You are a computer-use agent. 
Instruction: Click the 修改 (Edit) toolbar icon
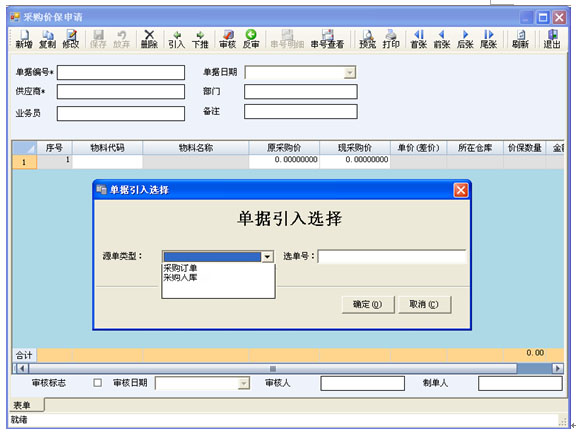[71, 39]
